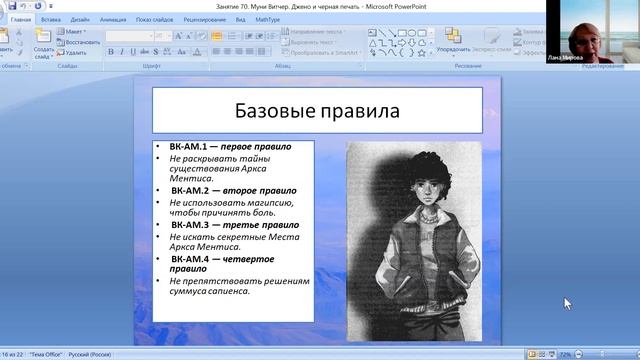The width and height of the screenshot is (640, 360).
Task: Toggle underline formatting
Action: 133,52
